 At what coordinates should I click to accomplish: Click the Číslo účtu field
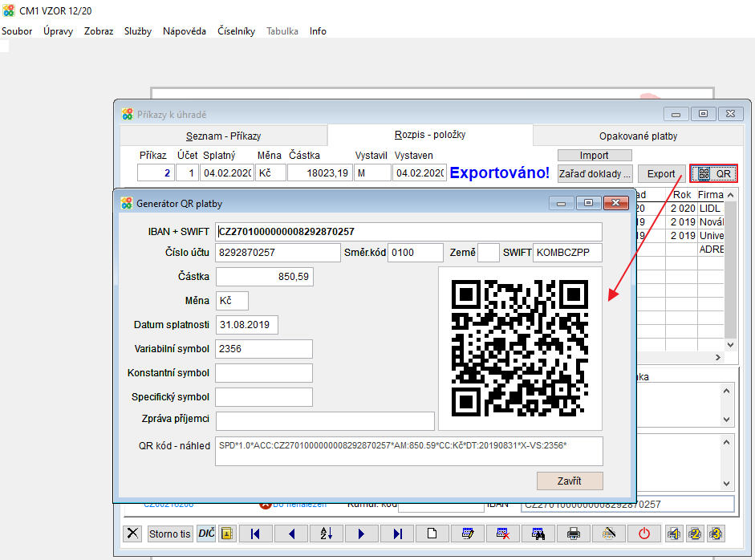pyautogui.click(x=278, y=253)
